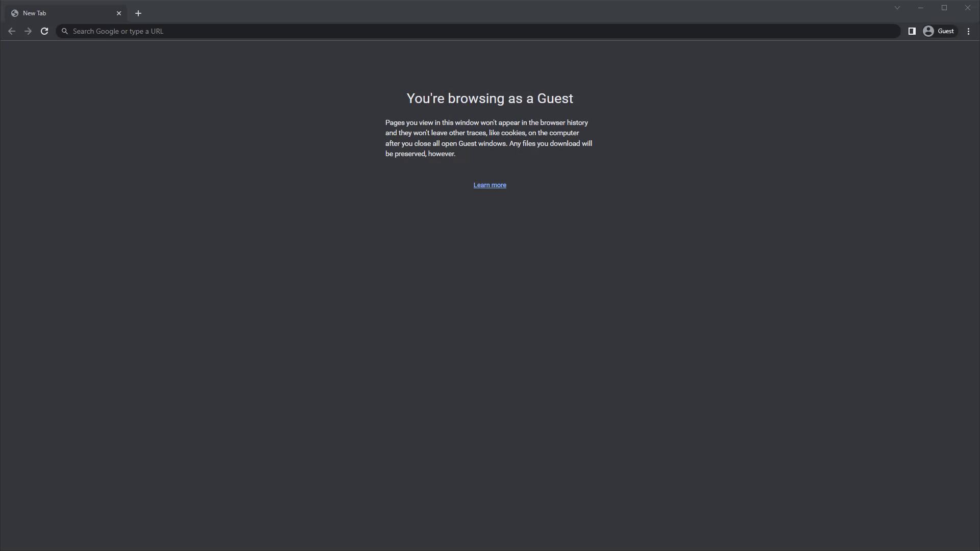Viewport: 980px width, 551px height.
Task: Open the browser side panel
Action: [912, 31]
